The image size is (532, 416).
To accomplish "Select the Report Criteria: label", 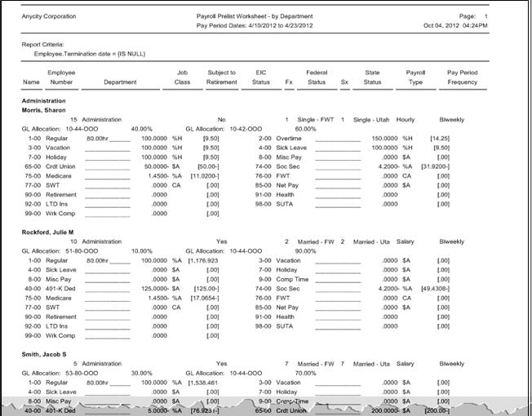I will [x=42, y=44].
